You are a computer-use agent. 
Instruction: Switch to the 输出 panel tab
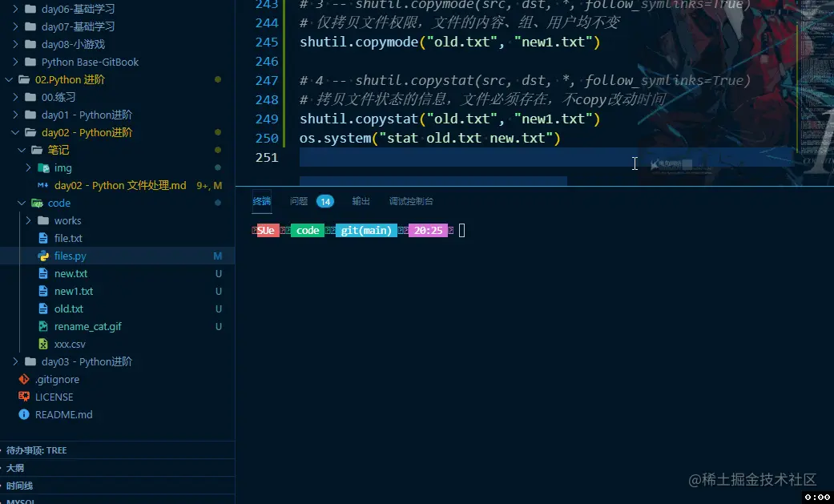point(361,201)
